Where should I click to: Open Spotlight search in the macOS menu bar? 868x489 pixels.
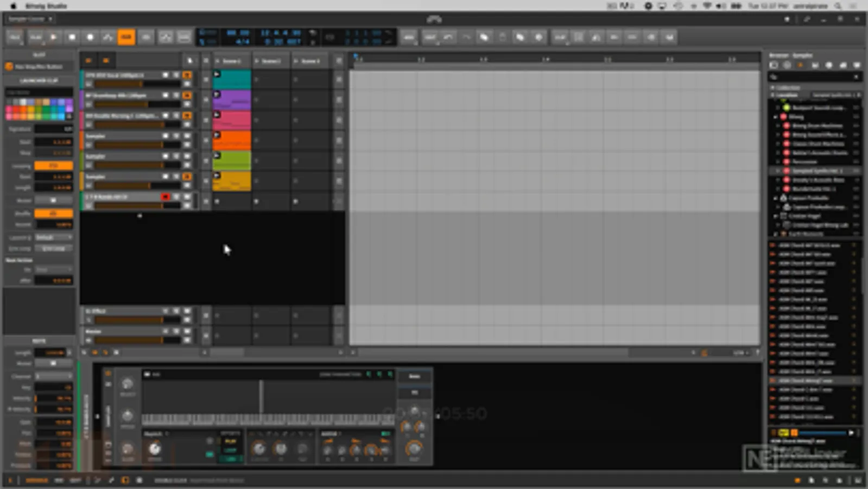coord(839,6)
